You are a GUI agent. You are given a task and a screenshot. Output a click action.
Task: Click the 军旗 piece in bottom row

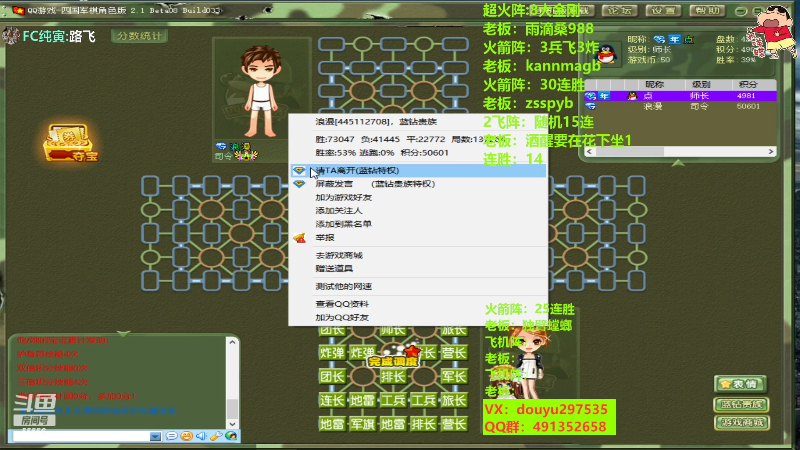click(x=362, y=424)
